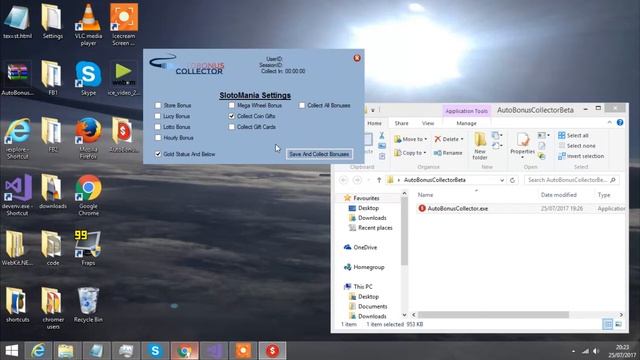
Task: Open the Share ribbon tab
Action: 401,123
